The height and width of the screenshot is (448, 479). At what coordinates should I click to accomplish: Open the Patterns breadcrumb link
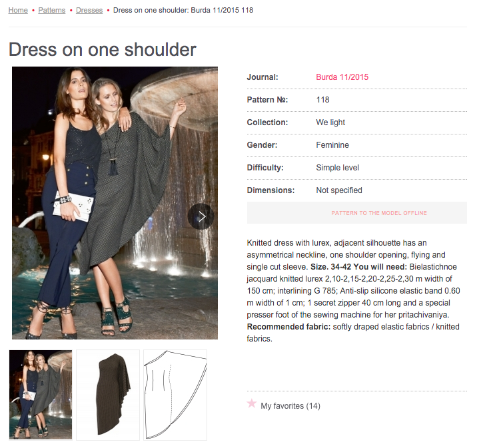[52, 10]
